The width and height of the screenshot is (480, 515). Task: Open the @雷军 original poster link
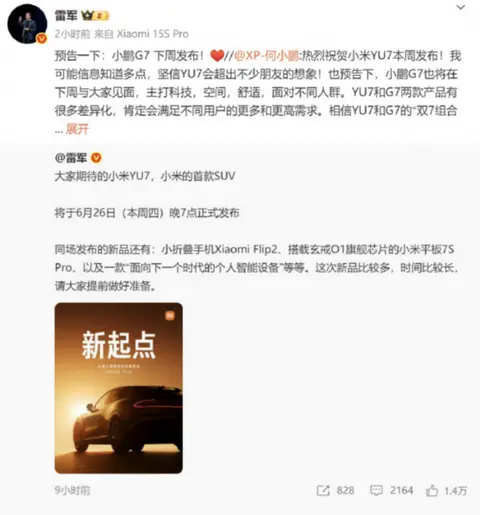[71, 158]
